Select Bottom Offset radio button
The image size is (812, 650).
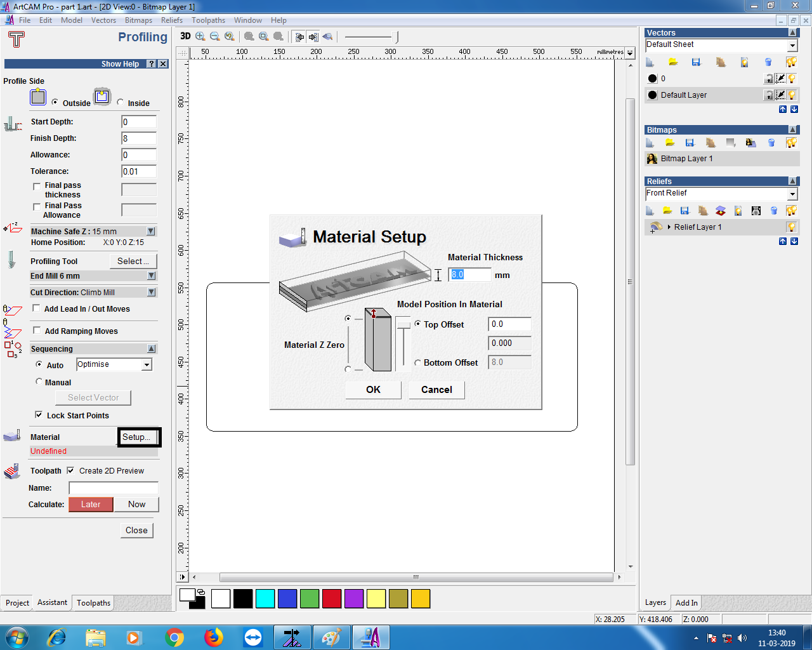[x=417, y=362]
